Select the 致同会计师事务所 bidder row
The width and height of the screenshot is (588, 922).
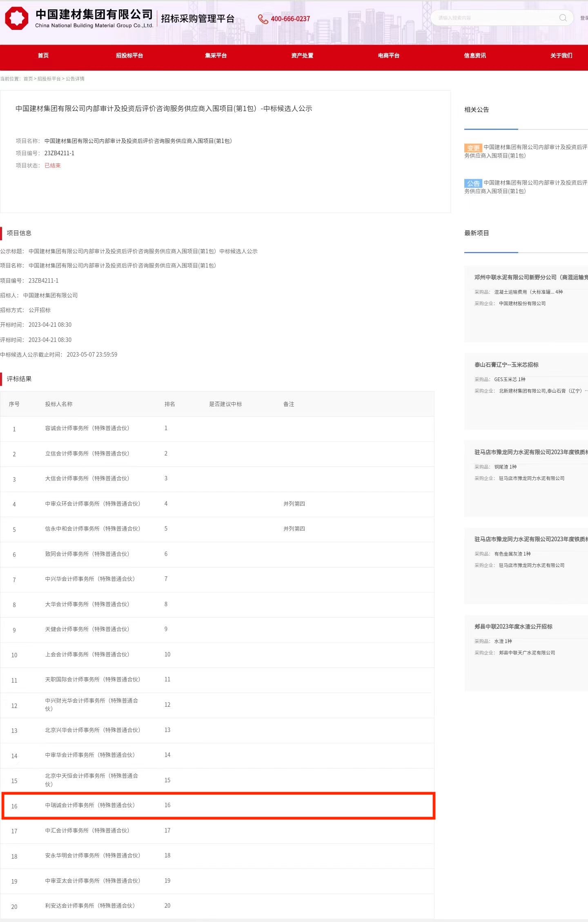tap(217, 555)
